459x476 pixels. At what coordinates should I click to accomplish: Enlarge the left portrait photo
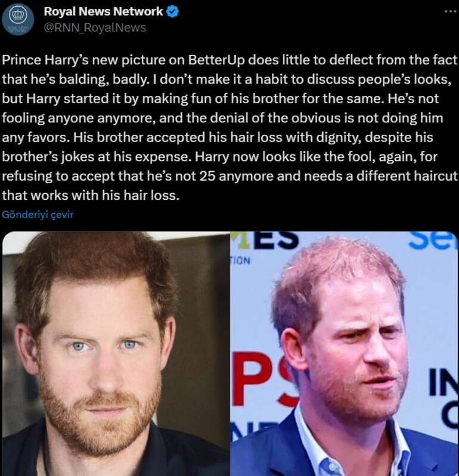pos(116,354)
